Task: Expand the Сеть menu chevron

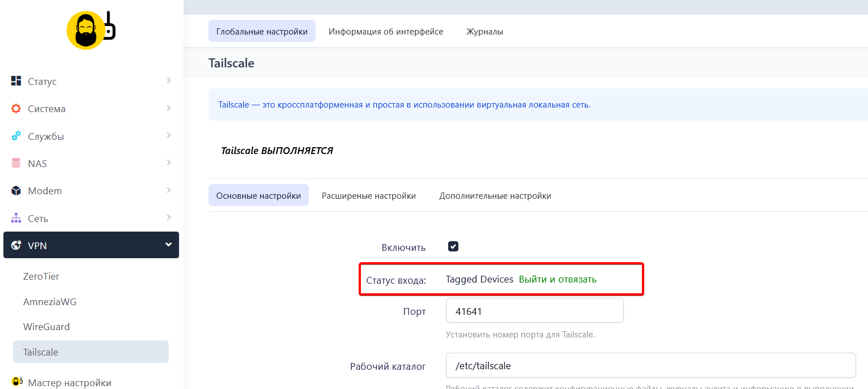Action: point(168,218)
